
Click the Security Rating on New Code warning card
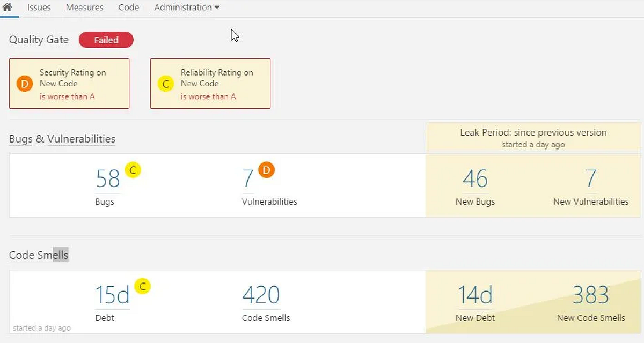point(69,84)
